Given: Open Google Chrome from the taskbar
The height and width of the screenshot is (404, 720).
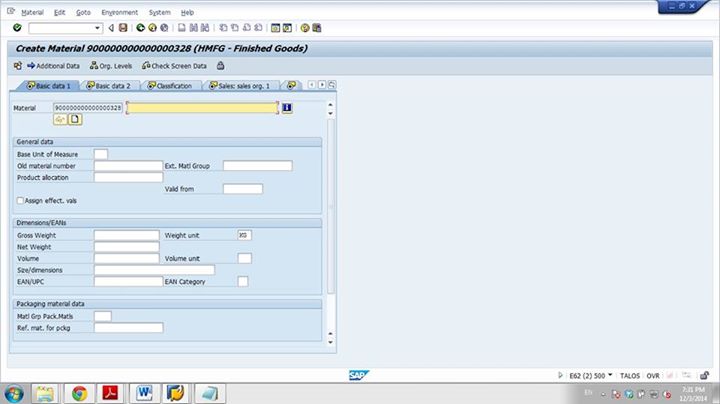Looking at the screenshot, I should (x=79, y=393).
